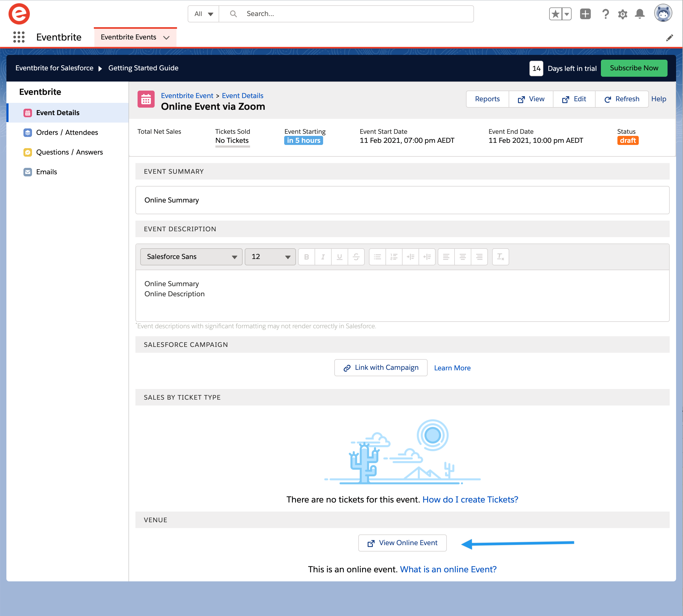Open the notifications bell icon

click(640, 14)
